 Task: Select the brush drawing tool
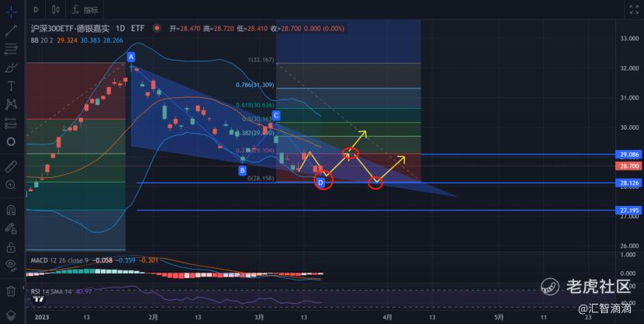pos(11,68)
